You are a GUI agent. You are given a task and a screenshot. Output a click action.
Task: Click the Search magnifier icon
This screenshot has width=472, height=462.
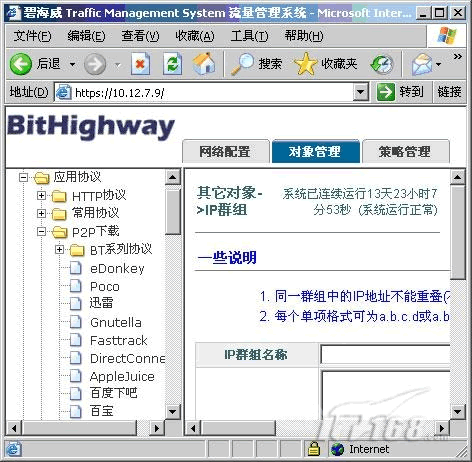point(243,64)
